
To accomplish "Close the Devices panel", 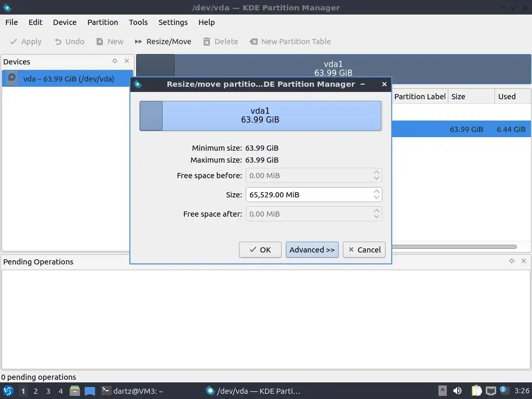I will click(x=127, y=61).
